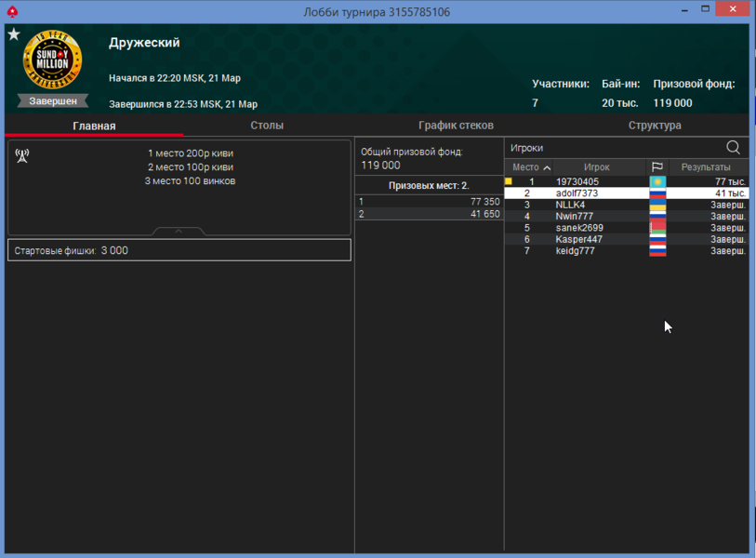Select player adolf7373 in the list
The width and height of the screenshot is (756, 558).
pyautogui.click(x=577, y=193)
